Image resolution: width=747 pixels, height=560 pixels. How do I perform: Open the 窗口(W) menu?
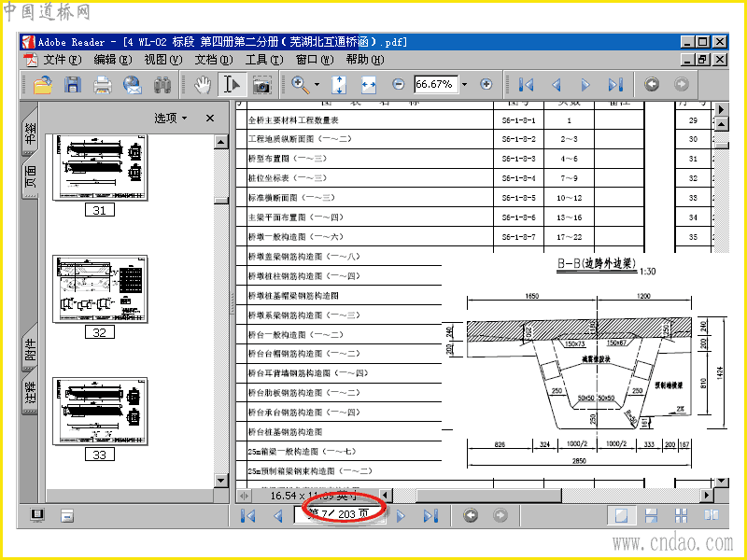pos(315,60)
